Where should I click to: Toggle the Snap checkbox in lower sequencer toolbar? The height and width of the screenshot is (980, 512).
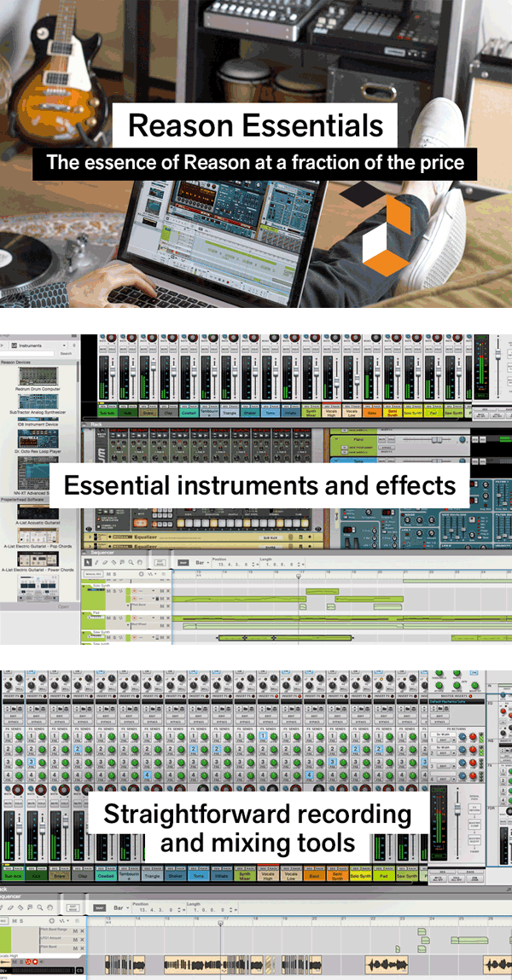(x=99, y=908)
